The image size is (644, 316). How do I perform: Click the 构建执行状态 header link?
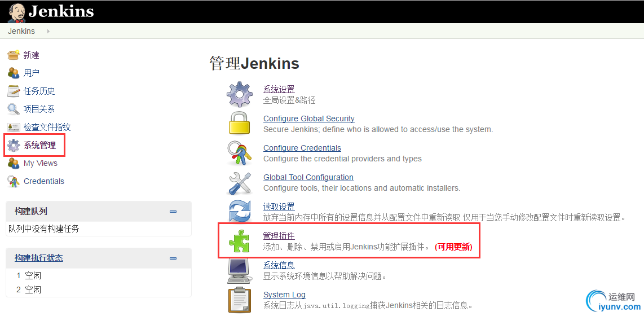(x=38, y=258)
